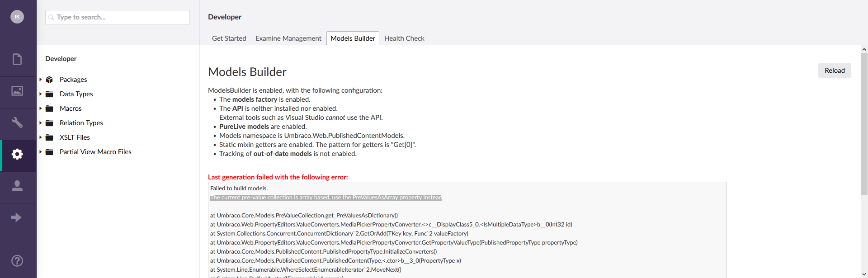Open the Content section document icon
This screenshot has height=278, width=868.
(x=17, y=59)
